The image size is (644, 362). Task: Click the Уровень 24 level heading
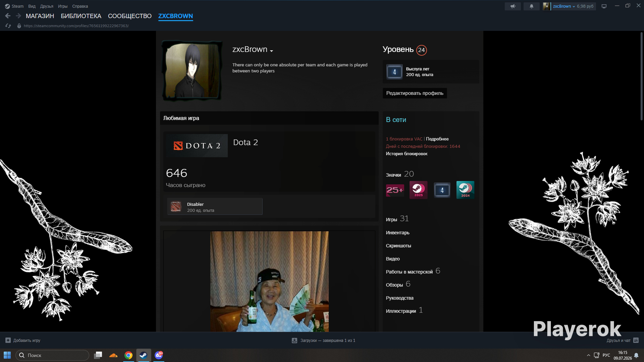[x=405, y=50]
